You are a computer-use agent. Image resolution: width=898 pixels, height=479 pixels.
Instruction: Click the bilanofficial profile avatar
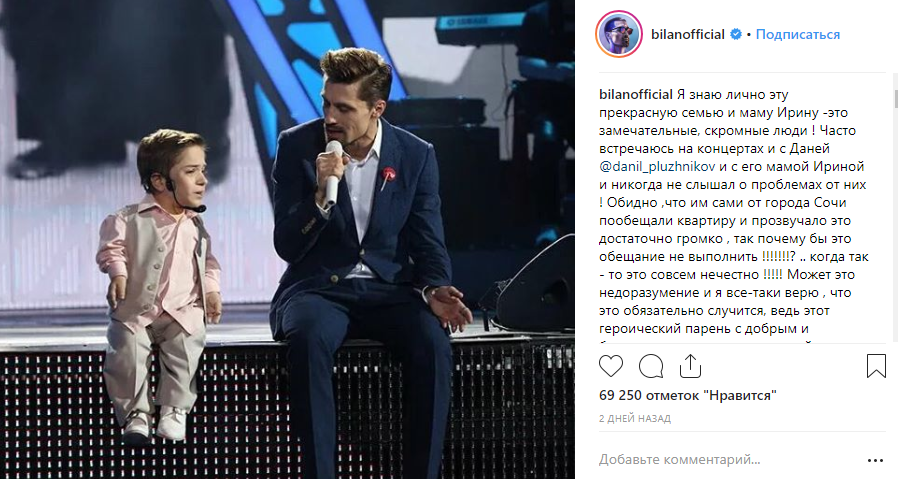(618, 34)
